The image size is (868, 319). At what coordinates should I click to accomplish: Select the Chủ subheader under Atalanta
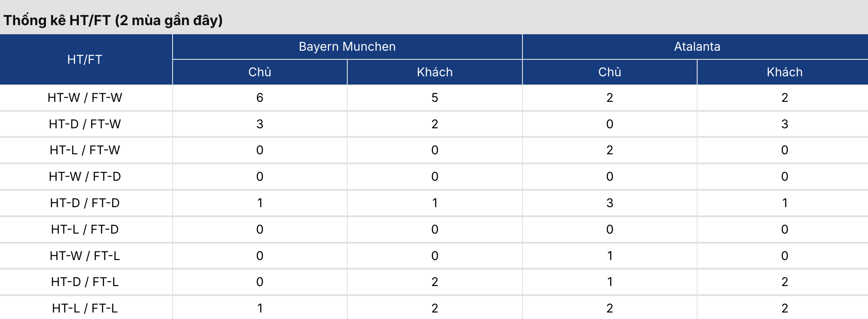tap(610, 72)
